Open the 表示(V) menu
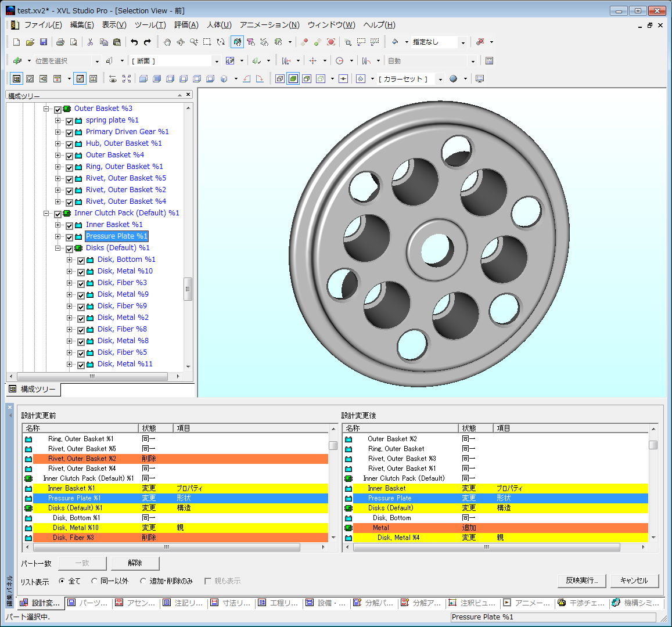Viewport: 672px width, 627px height. tap(114, 25)
